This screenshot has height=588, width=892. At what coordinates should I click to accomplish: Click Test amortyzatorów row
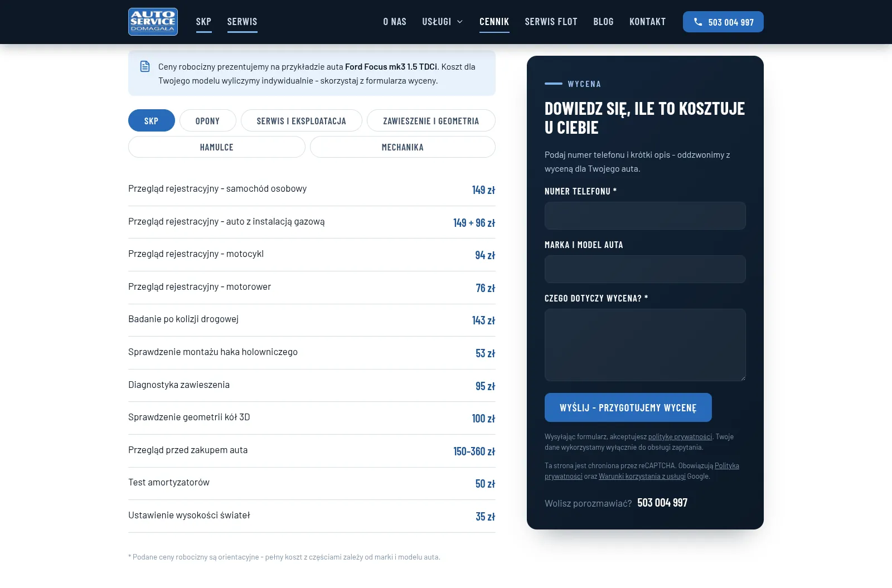312,483
